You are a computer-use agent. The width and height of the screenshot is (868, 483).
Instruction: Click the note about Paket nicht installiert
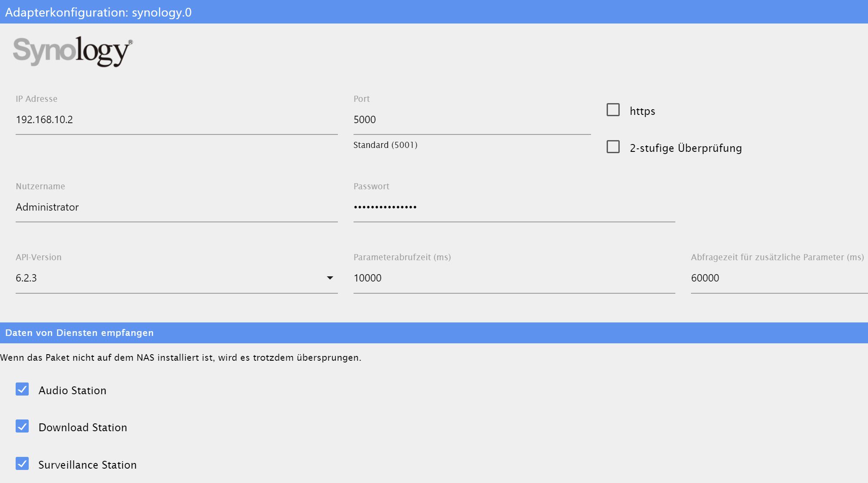pyautogui.click(x=180, y=358)
